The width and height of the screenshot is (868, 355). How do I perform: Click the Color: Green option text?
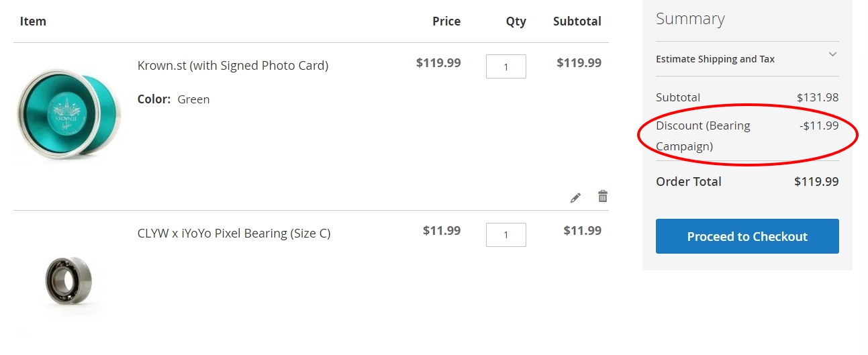[x=174, y=99]
